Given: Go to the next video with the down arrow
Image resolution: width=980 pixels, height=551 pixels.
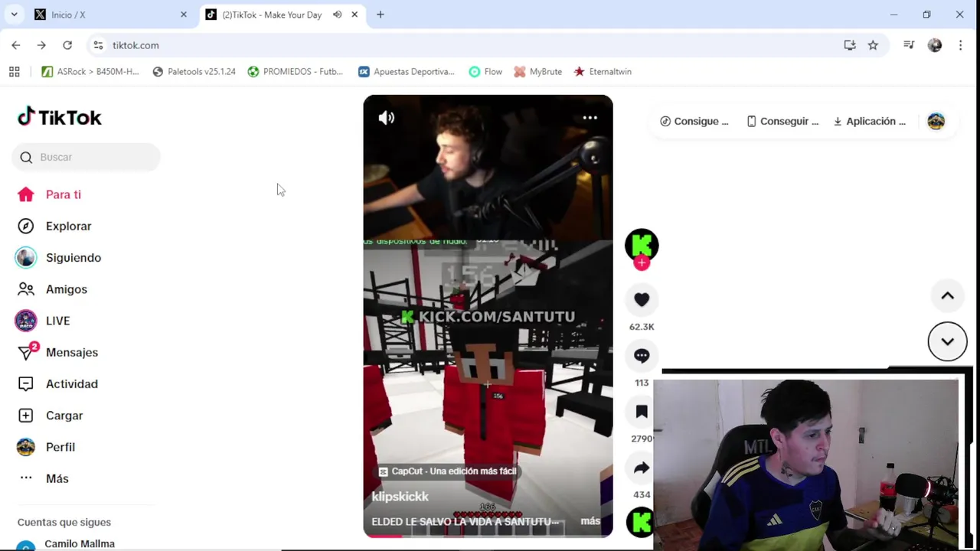Looking at the screenshot, I should tap(947, 341).
